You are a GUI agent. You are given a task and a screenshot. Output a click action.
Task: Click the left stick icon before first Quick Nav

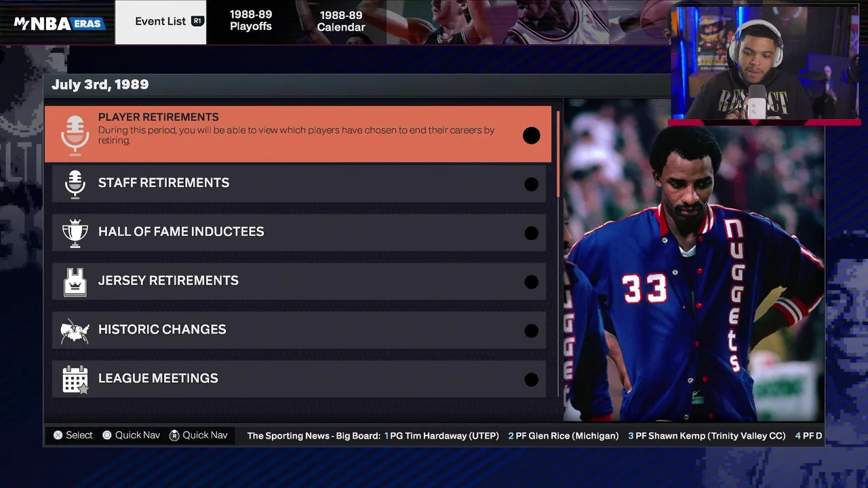[x=107, y=435]
